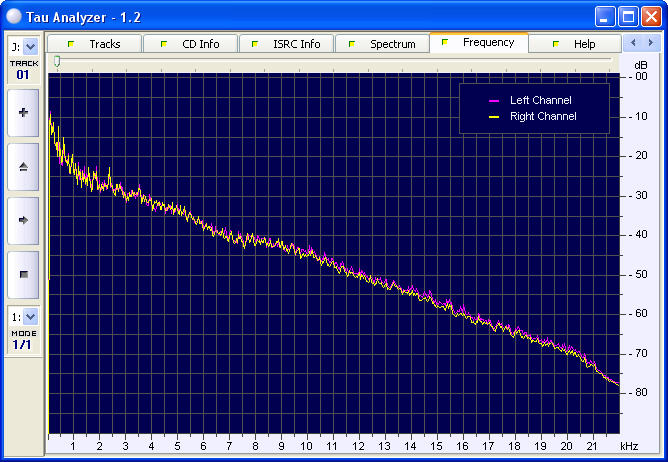Click the Left Channel legend entry

coord(540,100)
